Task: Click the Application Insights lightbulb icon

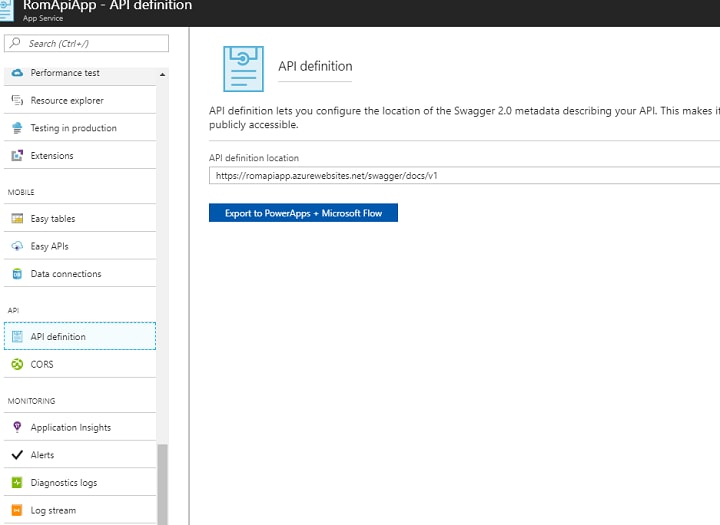Action: point(17,427)
